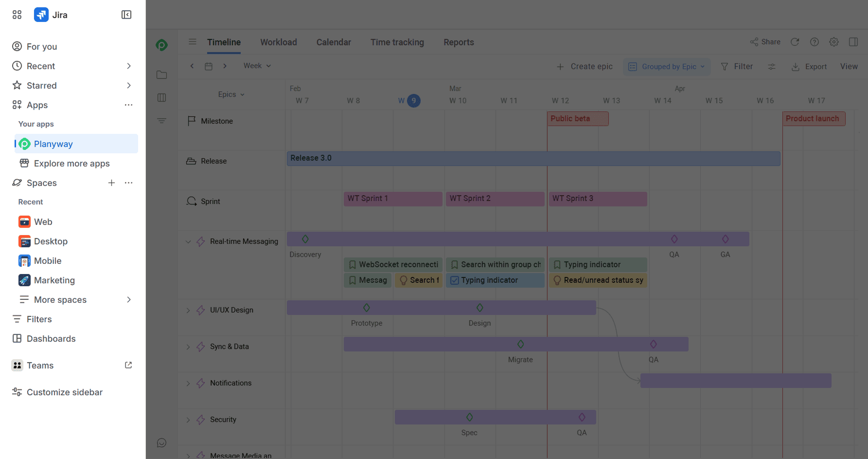Screen dimensions: 868x459
Task: Open the help question mark icon
Action: click(815, 42)
